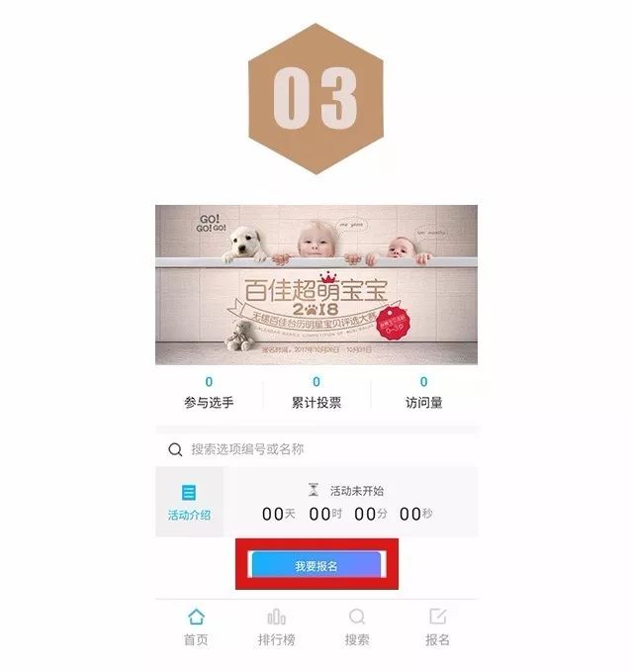Tap the search magnifier in bottom bar
Viewport: 633px width, 672px height.
[x=357, y=617]
